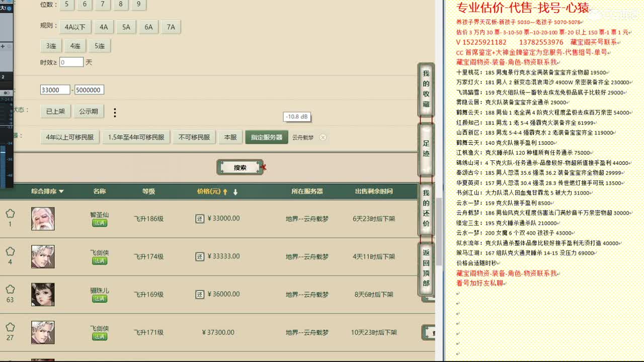Open 我的收藏 side tab
The height and width of the screenshot is (362, 644).
click(x=426, y=89)
